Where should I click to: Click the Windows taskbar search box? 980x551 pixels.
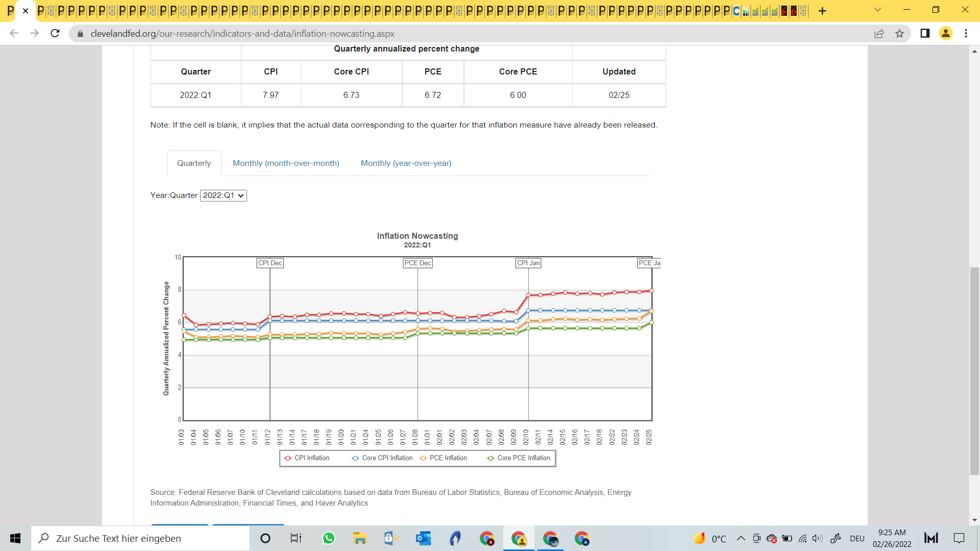click(x=140, y=538)
